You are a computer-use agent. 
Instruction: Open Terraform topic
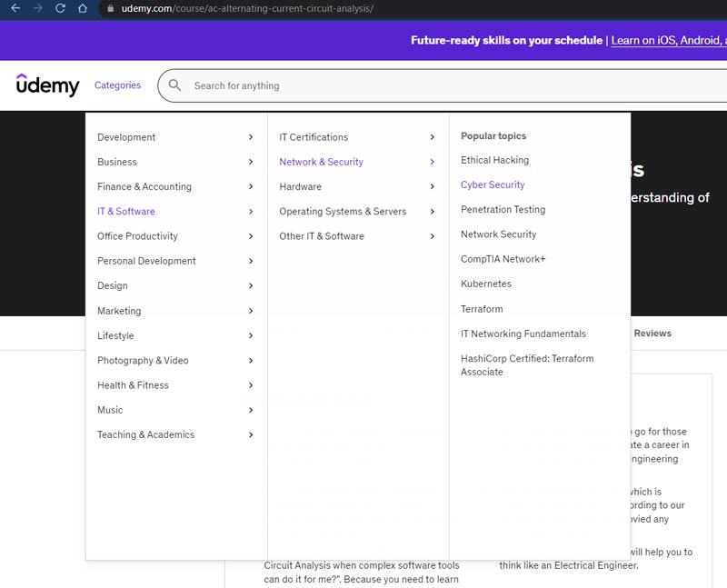point(482,309)
